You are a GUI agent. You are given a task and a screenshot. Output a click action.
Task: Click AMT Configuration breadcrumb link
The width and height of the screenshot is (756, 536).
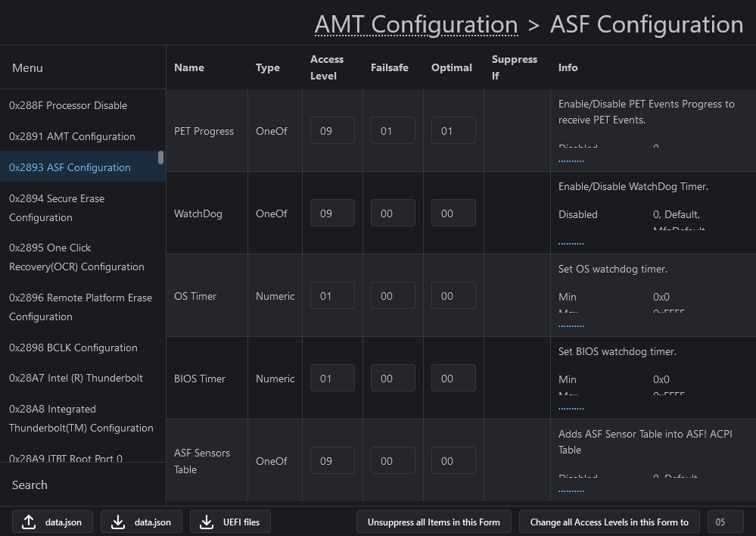[415, 24]
